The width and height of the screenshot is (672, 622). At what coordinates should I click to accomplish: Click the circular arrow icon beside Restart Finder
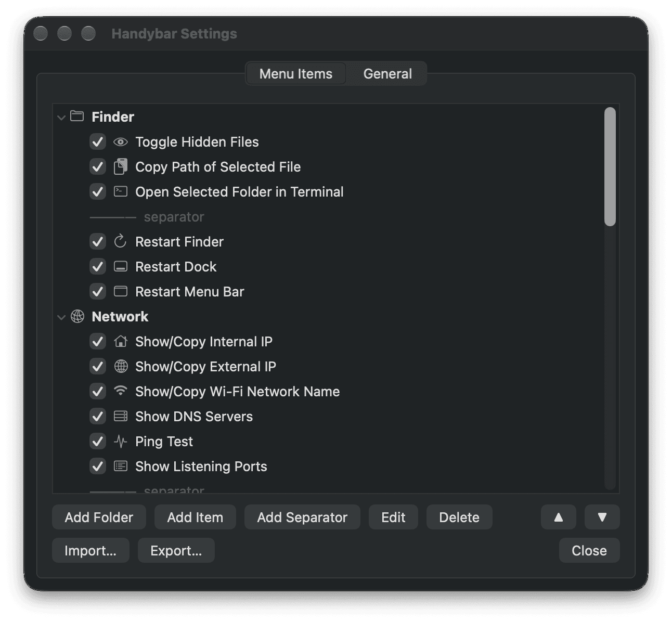(x=121, y=241)
